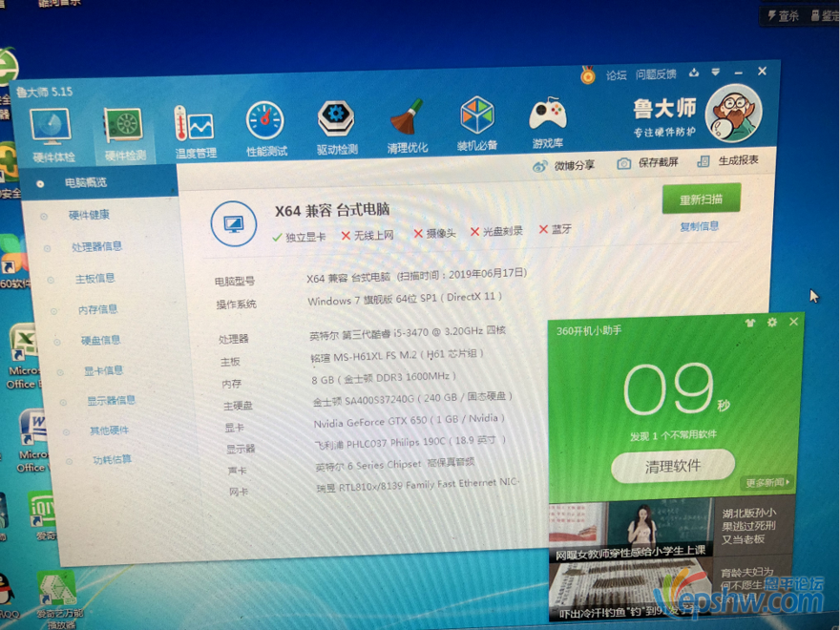Viewport: 840px width, 630px height.
Task: Launch the 性能测试 performance test
Action: point(265,129)
